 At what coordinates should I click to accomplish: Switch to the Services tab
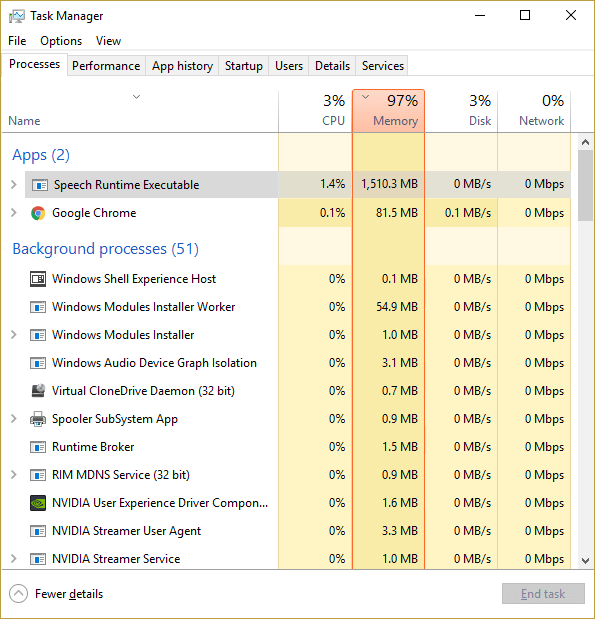coord(383,66)
